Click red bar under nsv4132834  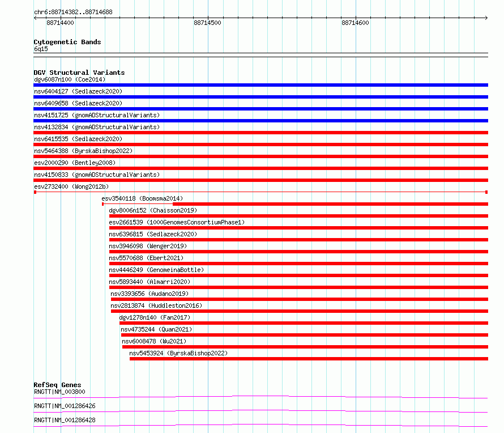[x=260, y=133]
